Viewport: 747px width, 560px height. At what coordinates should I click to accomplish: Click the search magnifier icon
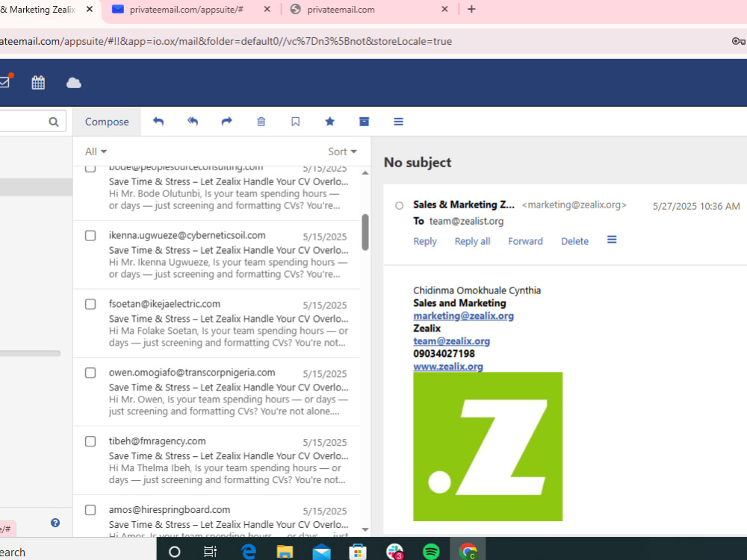pos(54,122)
